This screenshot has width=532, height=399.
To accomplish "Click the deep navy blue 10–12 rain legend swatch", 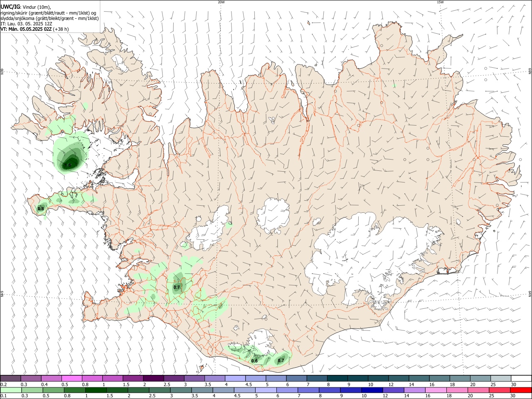I will coord(372,390).
